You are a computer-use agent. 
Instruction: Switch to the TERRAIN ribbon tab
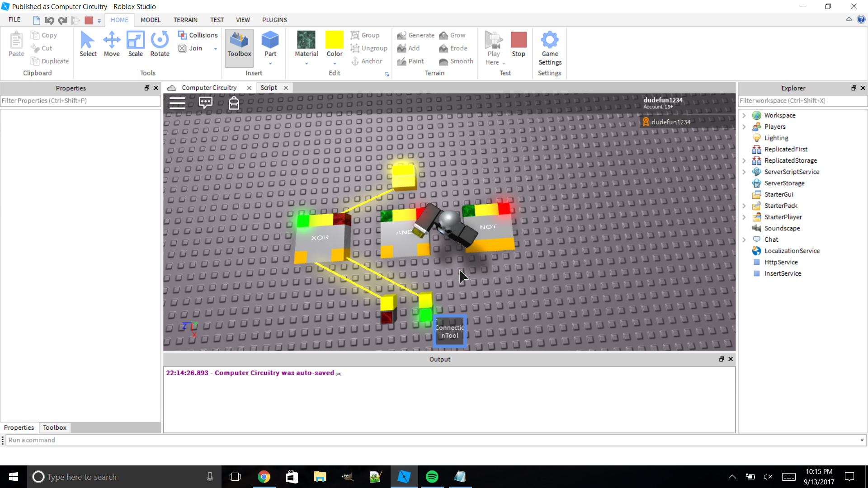185,20
